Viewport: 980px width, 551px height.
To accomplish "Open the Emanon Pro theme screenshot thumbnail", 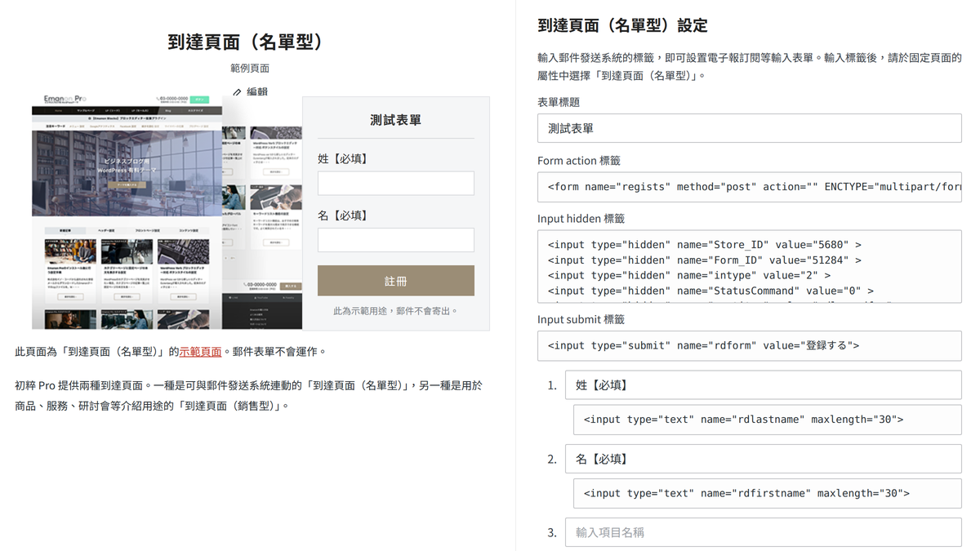I will tap(167, 212).
